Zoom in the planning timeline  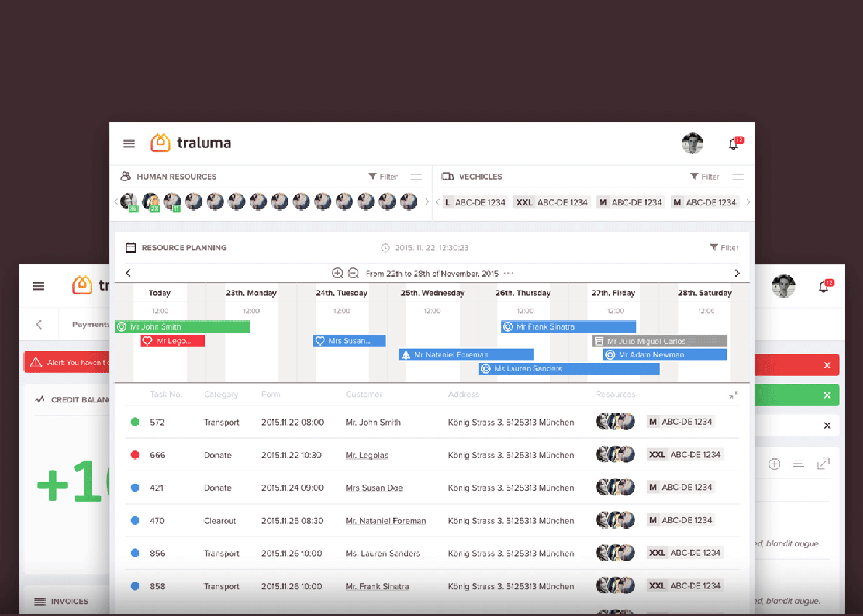[338, 273]
